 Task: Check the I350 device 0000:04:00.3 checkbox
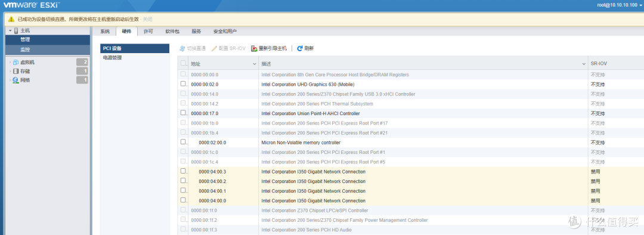(x=183, y=171)
